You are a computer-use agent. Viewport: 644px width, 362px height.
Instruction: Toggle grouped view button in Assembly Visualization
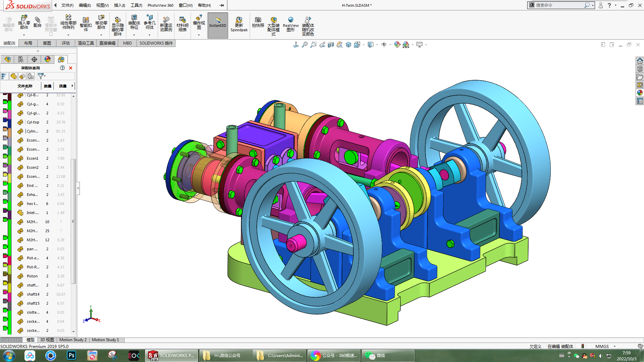(22, 76)
